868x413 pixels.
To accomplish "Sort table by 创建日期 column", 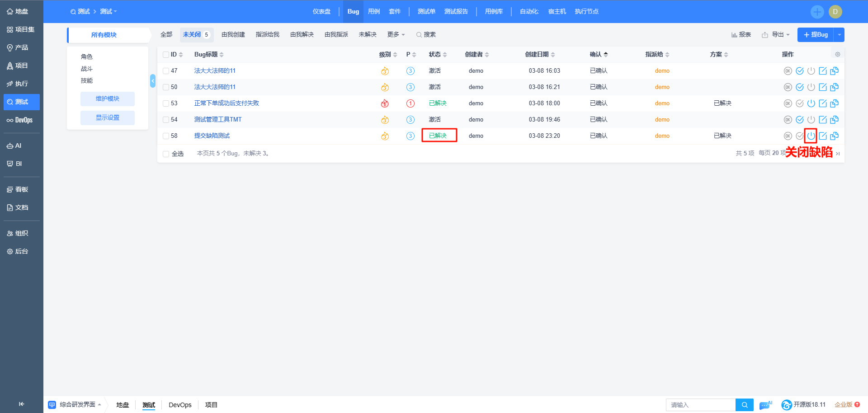I will [x=540, y=55].
